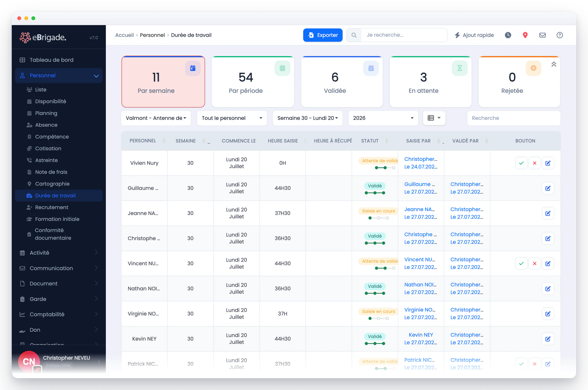The height and width of the screenshot is (390, 588).
Task: Click the red map location pin icon
Action: tap(525, 35)
